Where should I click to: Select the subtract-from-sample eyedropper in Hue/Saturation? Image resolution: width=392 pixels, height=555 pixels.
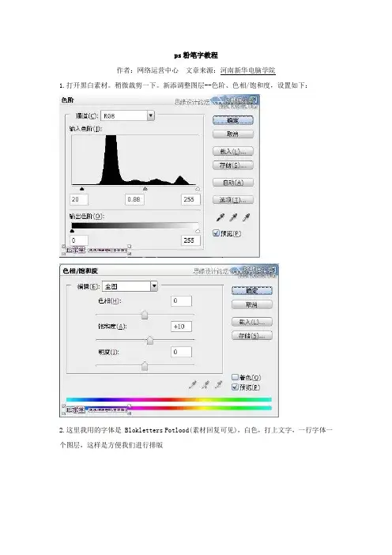(219, 384)
